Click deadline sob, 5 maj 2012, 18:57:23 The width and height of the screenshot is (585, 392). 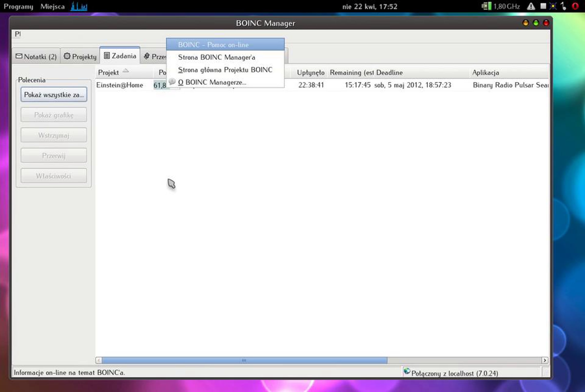(x=413, y=85)
